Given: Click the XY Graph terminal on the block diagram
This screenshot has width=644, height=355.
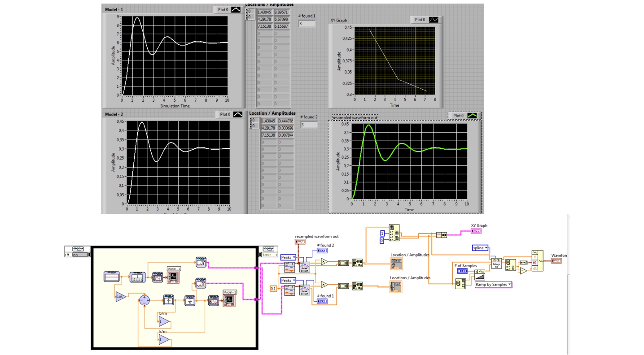Looking at the screenshot, I should pos(475,231).
